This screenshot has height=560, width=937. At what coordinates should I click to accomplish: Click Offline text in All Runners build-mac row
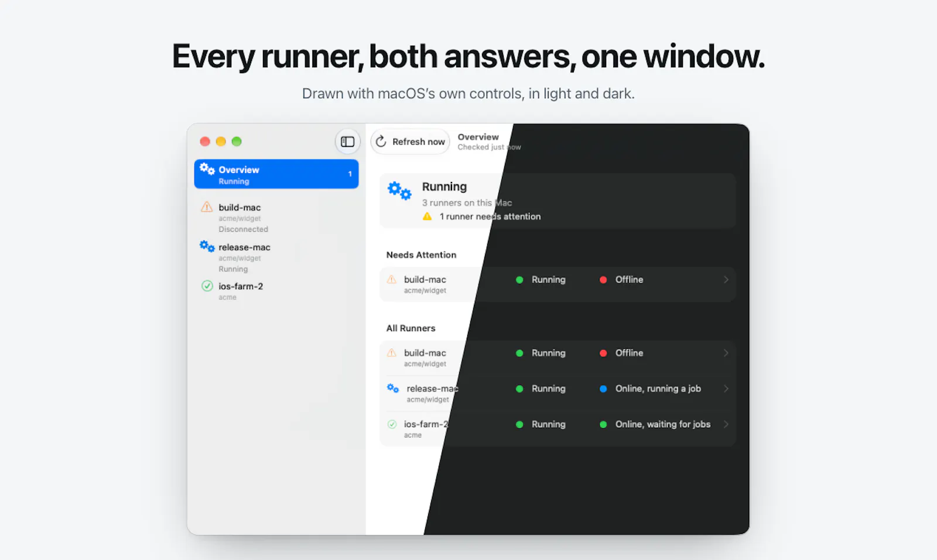(629, 353)
